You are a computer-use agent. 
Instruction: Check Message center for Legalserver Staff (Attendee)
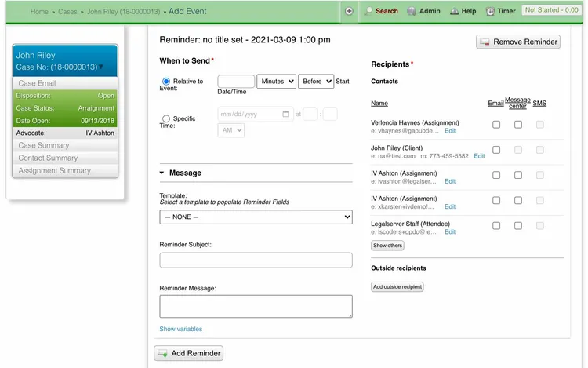click(518, 226)
